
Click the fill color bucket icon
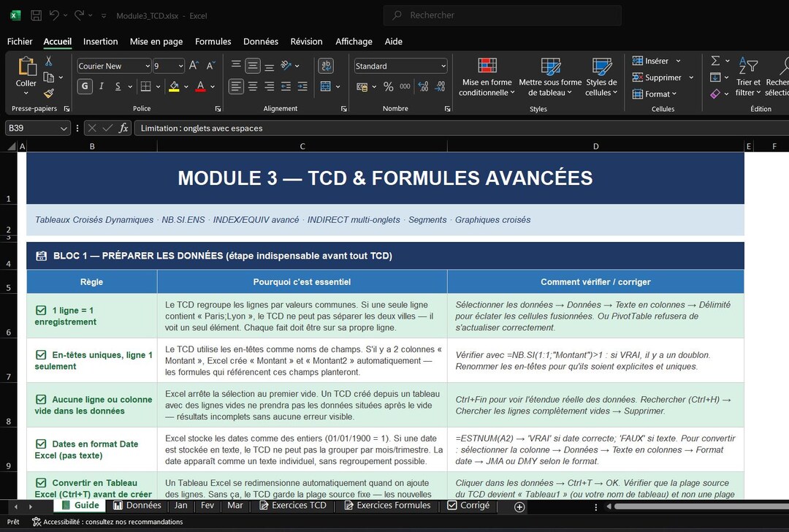click(174, 86)
